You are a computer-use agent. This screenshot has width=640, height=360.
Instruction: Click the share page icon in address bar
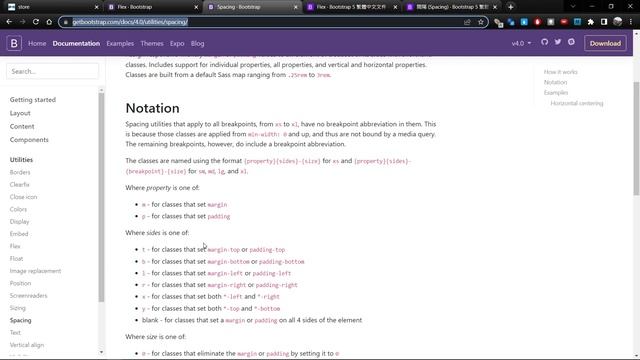[x=467, y=22]
